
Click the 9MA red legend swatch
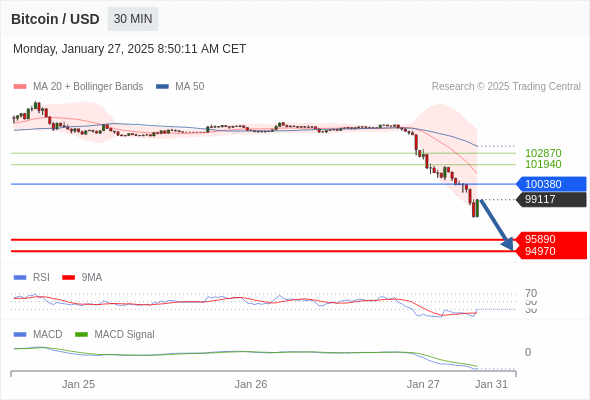pyautogui.click(x=68, y=278)
